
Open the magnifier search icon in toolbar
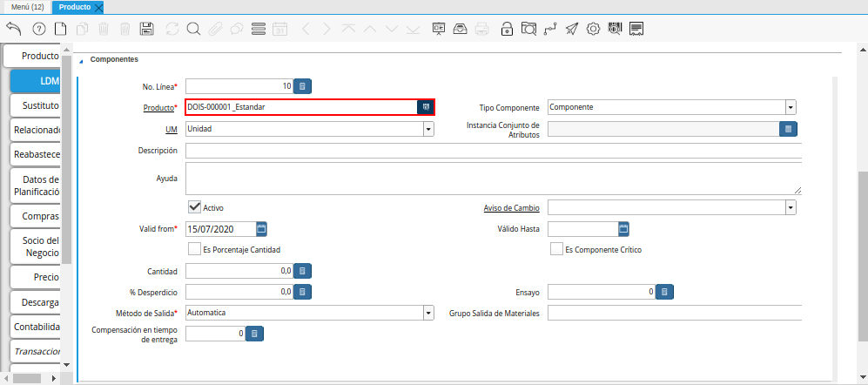click(x=193, y=29)
